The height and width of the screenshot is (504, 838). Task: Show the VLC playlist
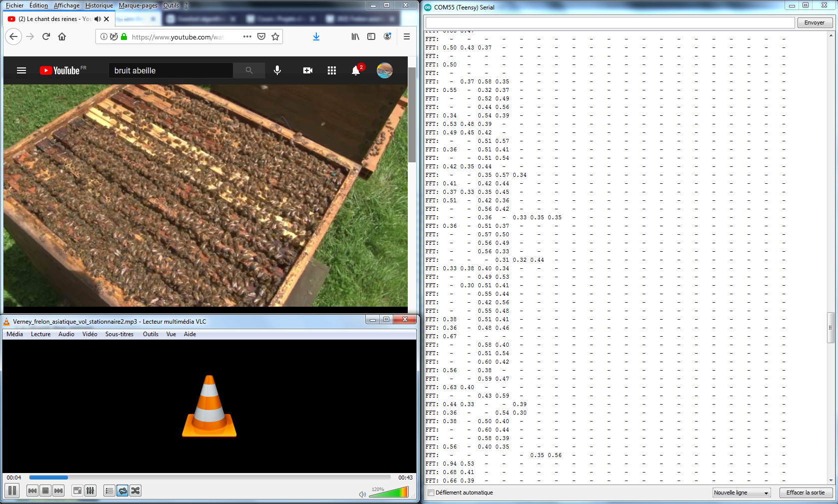109,491
